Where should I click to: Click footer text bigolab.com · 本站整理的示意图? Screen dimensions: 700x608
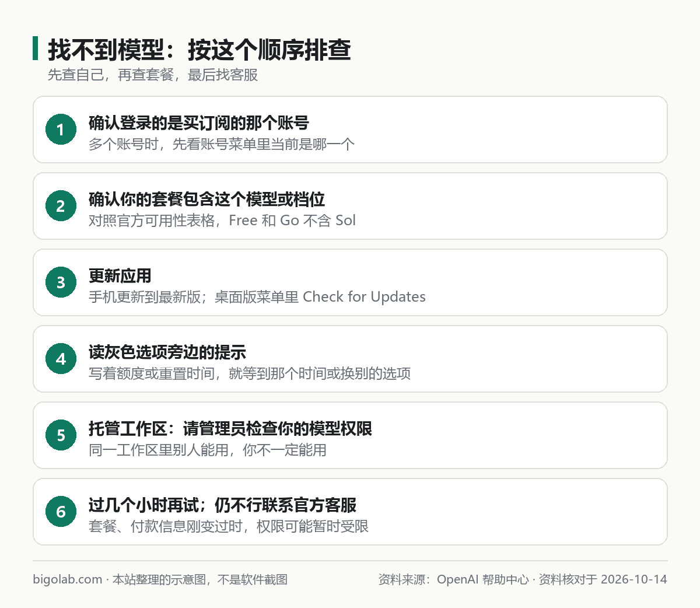click(x=119, y=579)
